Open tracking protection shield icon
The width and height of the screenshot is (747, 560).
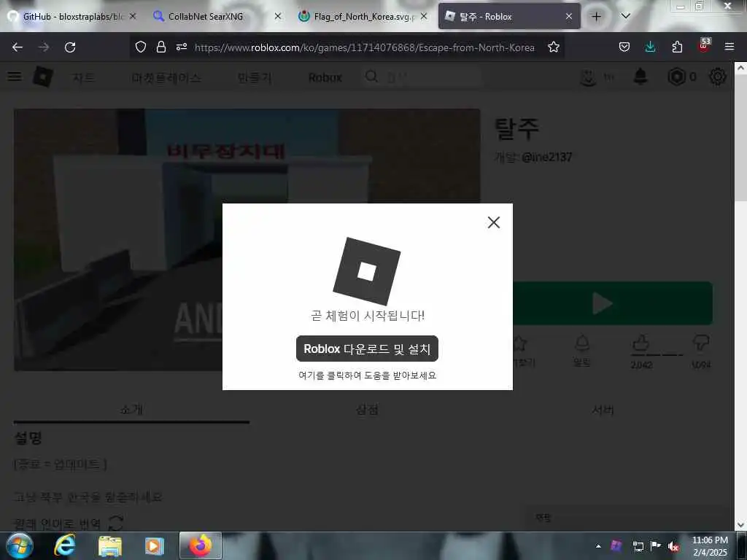coord(141,47)
